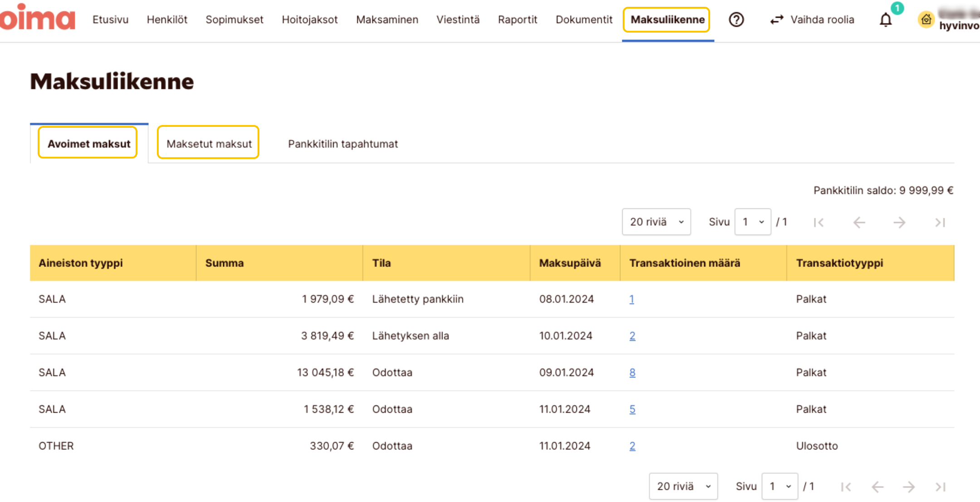Click bottom previous page arrow
Viewport: 980px width, 502px height.
(x=878, y=487)
